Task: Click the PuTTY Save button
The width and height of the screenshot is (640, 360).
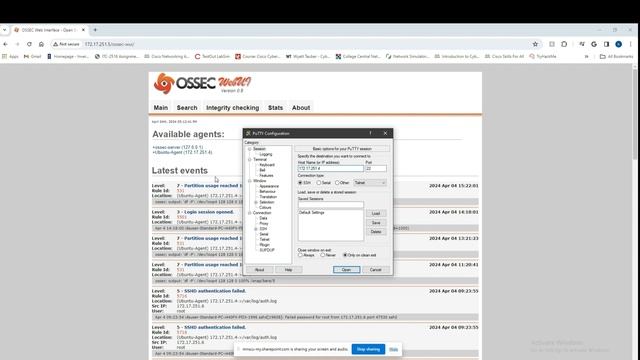Action: tap(376, 223)
